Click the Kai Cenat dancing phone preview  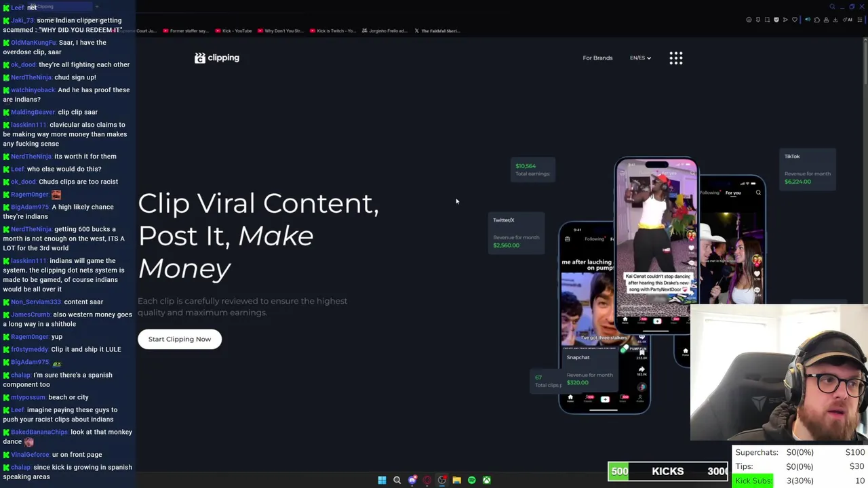pyautogui.click(x=656, y=245)
